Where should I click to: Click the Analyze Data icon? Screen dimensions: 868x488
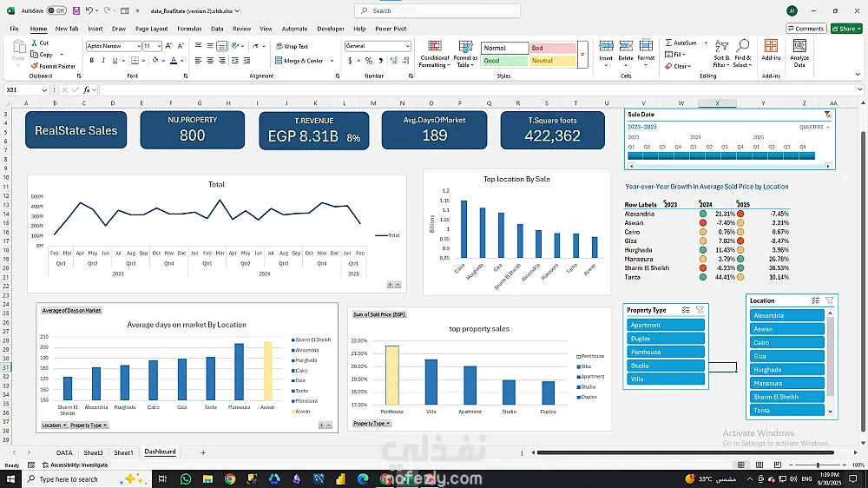[x=799, y=51]
